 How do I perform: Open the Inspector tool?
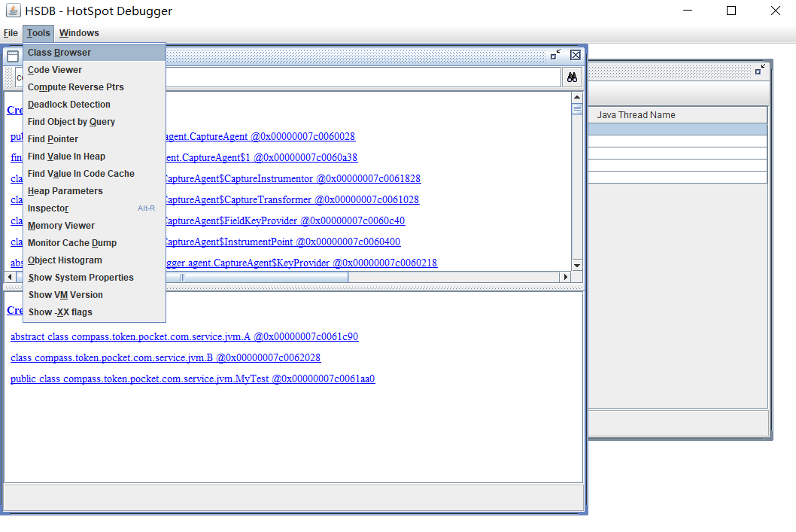coord(95,208)
